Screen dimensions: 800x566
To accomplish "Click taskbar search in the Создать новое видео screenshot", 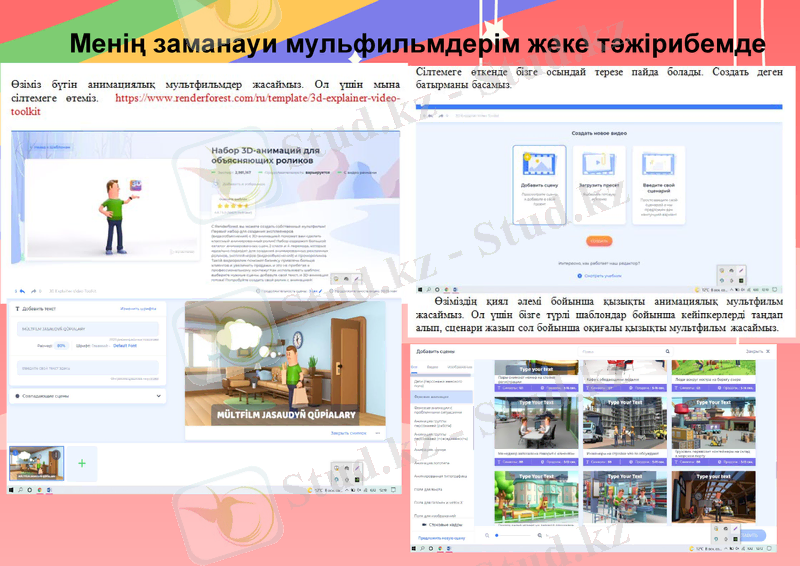I will click(x=429, y=290).
